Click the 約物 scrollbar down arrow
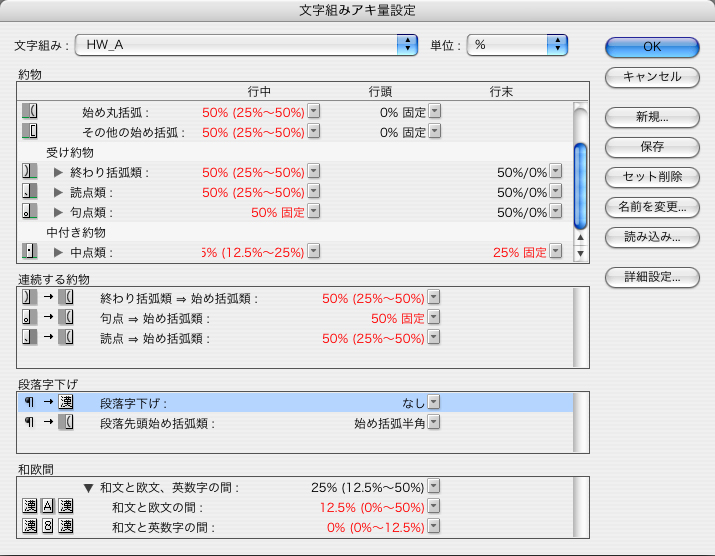The image size is (715, 556). pos(580,253)
